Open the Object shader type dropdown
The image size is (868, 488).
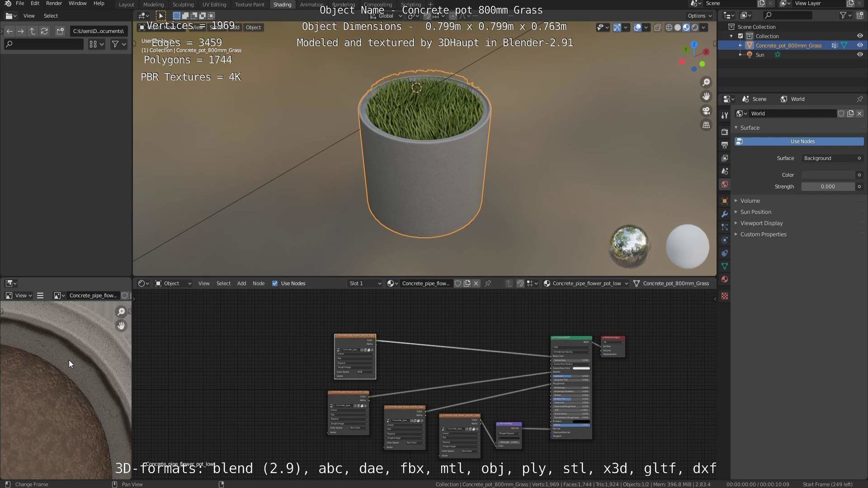pos(174,283)
